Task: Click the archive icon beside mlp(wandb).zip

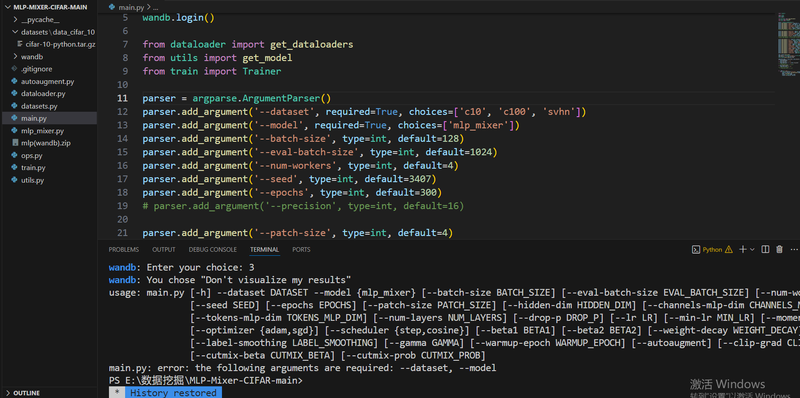Action: point(14,143)
